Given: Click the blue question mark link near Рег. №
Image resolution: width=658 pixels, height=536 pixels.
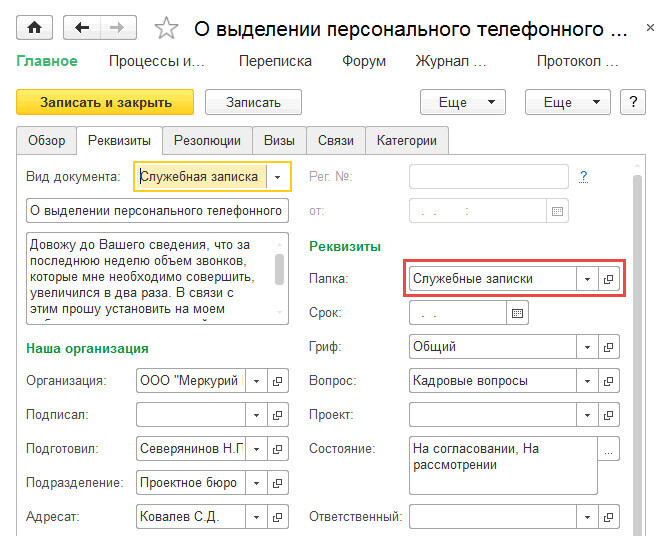Looking at the screenshot, I should tap(583, 177).
